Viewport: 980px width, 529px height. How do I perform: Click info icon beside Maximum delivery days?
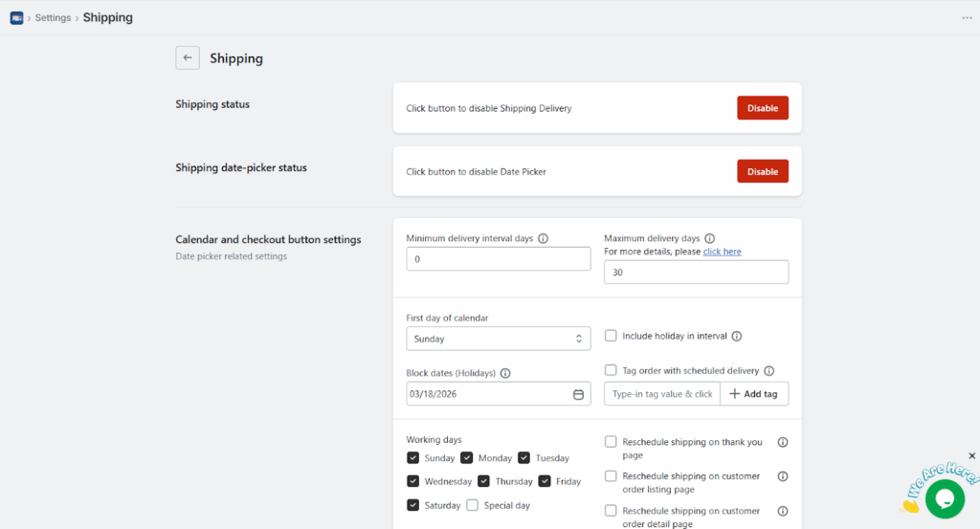coord(709,238)
